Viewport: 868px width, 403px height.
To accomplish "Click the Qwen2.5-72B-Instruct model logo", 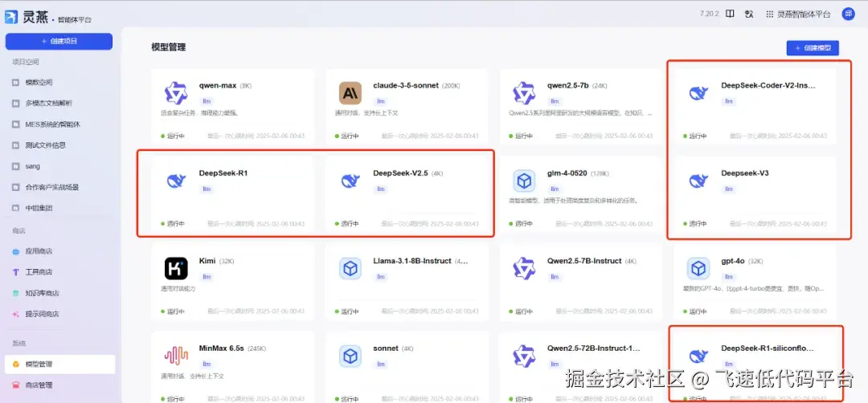I will click(524, 356).
